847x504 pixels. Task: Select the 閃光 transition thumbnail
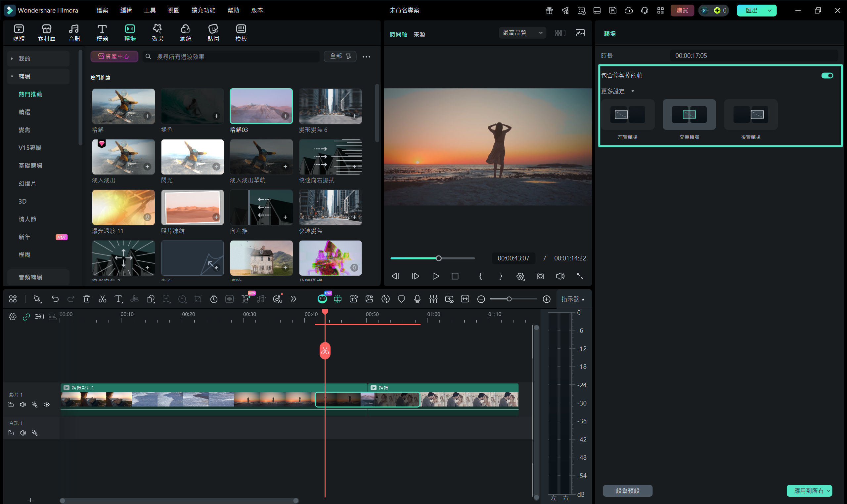click(192, 157)
